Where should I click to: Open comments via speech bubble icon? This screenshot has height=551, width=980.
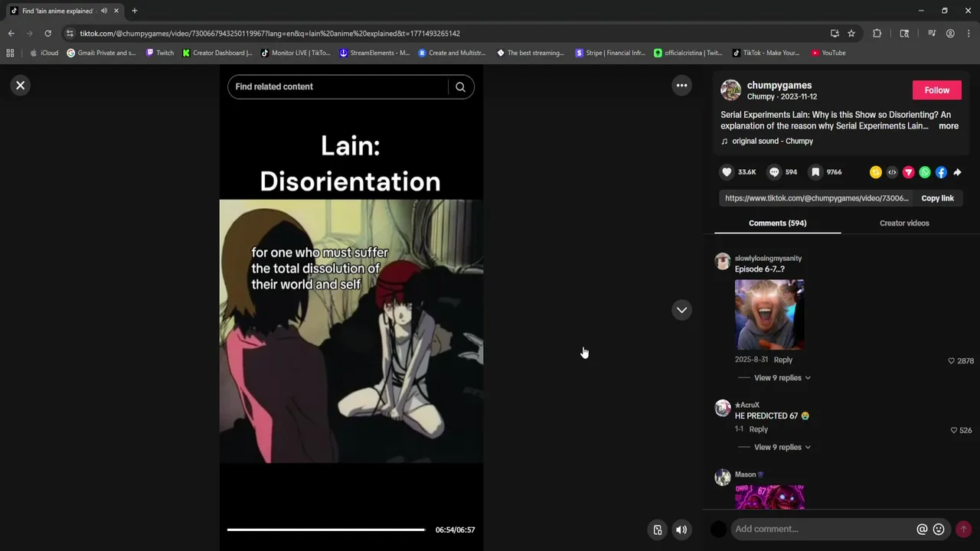[x=774, y=172]
